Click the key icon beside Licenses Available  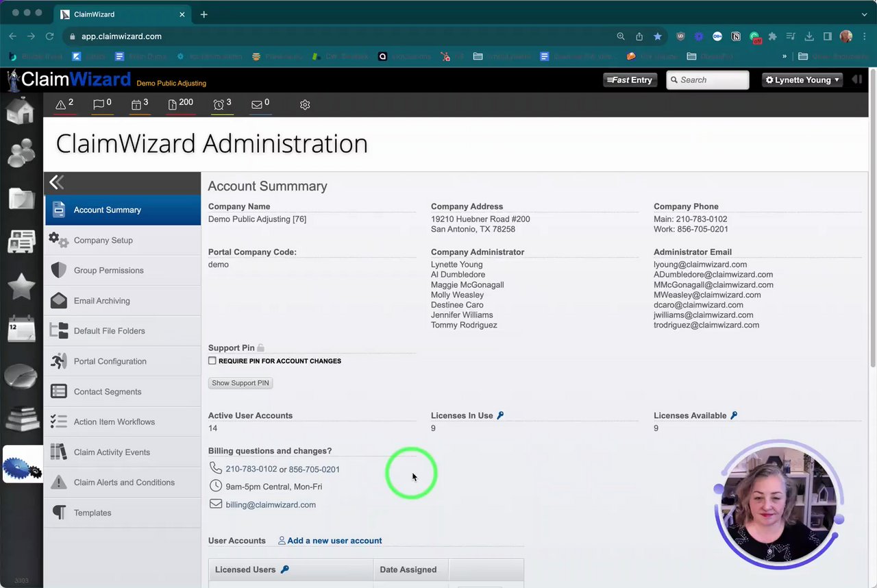(x=734, y=415)
